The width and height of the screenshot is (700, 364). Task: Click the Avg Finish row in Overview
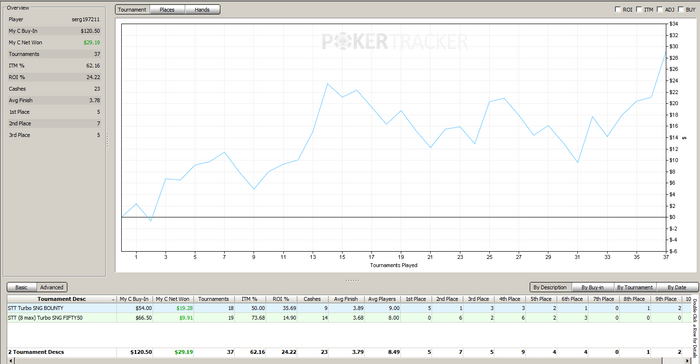(x=54, y=100)
